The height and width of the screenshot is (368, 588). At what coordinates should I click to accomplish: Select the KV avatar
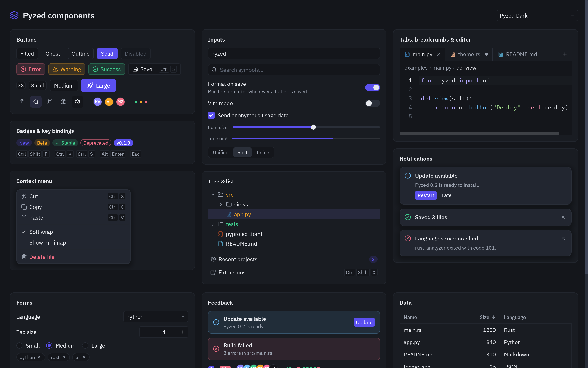coord(97,102)
